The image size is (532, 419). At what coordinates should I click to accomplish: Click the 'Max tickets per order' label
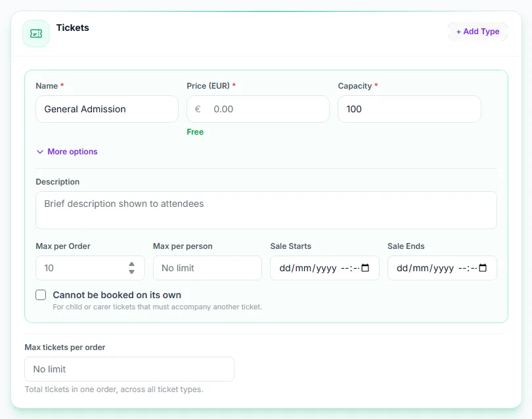coord(65,347)
